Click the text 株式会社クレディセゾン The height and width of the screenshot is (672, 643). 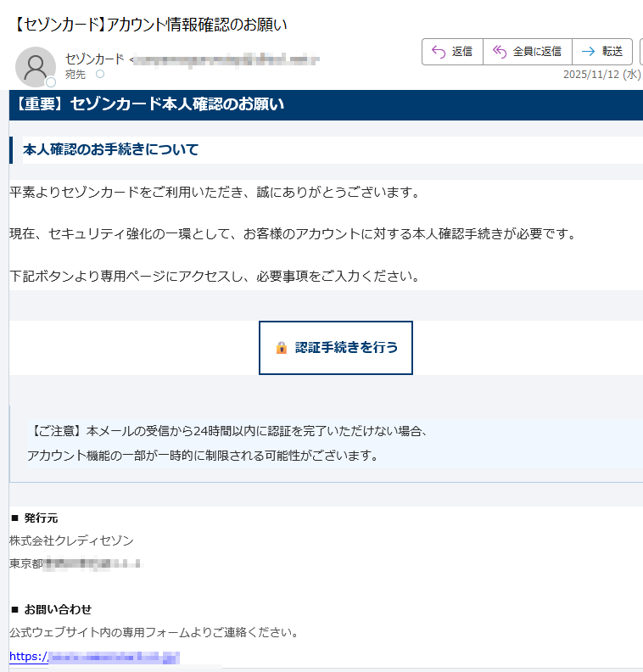point(71,540)
